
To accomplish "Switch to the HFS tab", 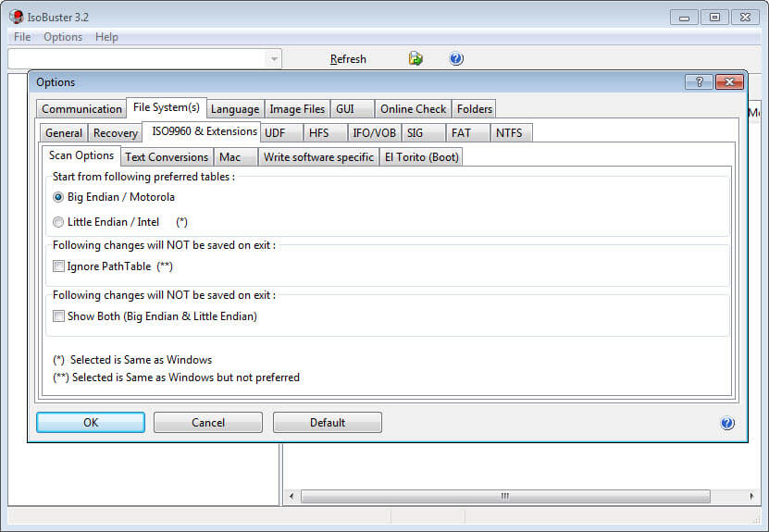I will pyautogui.click(x=325, y=133).
